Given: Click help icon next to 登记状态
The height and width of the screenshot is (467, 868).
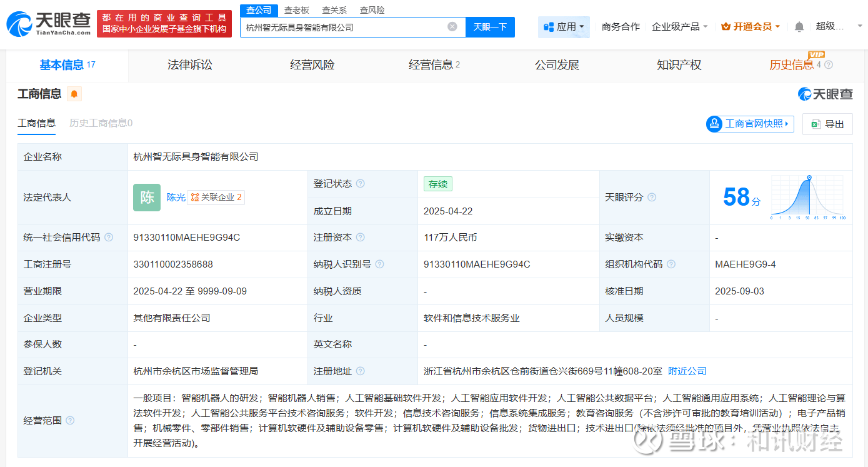Looking at the screenshot, I should click(360, 184).
